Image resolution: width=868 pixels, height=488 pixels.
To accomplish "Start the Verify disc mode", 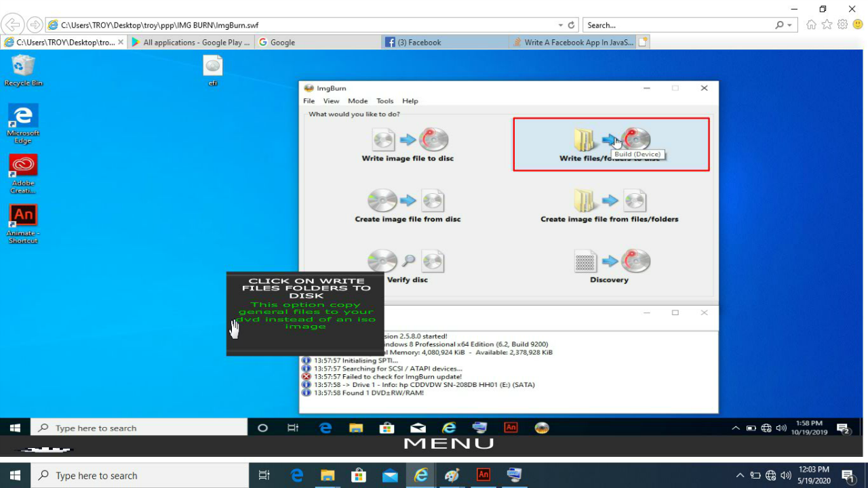I will tap(407, 266).
